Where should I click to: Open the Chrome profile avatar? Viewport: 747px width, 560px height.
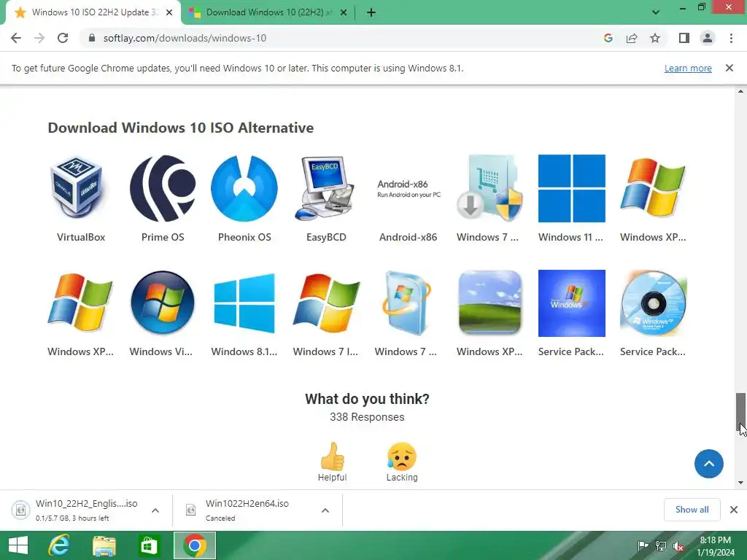pos(708,38)
